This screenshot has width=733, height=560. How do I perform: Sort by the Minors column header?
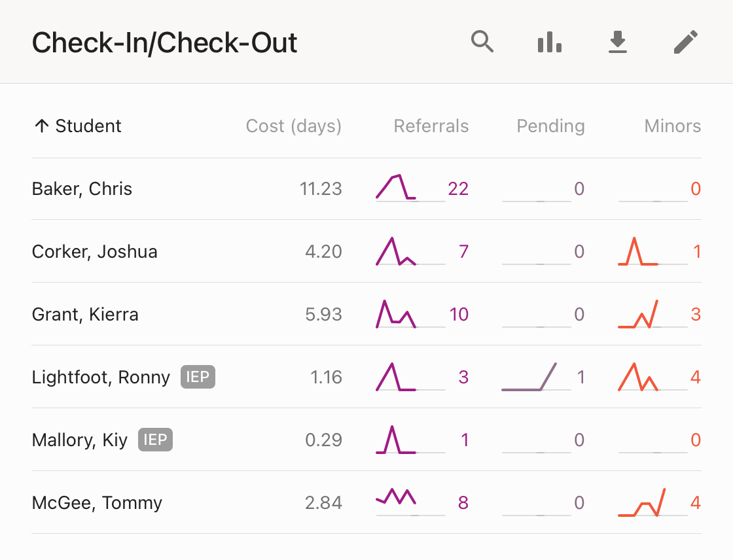(x=672, y=126)
